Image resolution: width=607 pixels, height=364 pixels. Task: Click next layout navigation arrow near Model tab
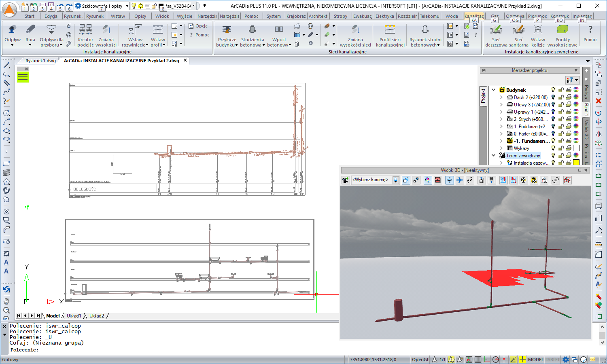32,315
